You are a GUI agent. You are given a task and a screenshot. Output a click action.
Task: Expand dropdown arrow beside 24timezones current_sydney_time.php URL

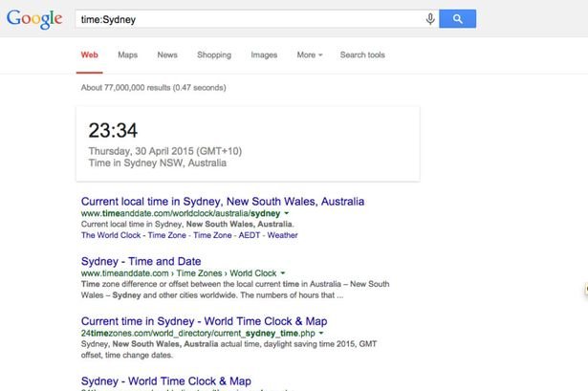[321, 334]
